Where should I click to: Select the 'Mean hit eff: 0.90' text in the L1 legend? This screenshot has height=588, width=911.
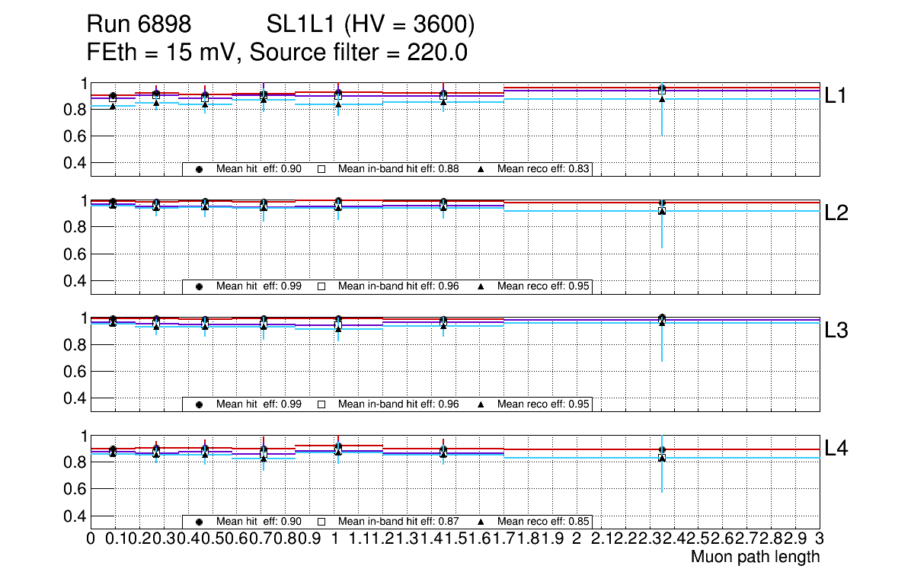[x=259, y=169]
